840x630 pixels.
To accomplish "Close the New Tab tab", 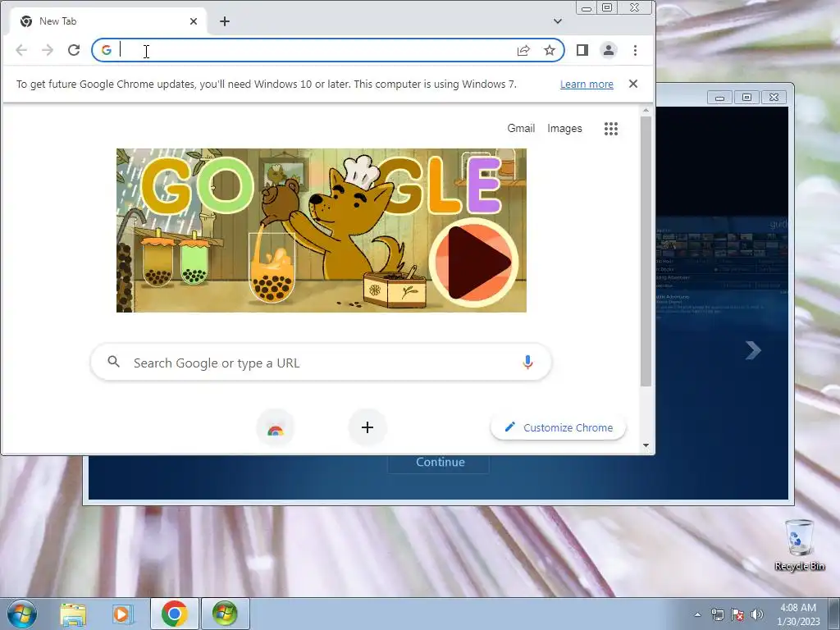I will point(194,21).
